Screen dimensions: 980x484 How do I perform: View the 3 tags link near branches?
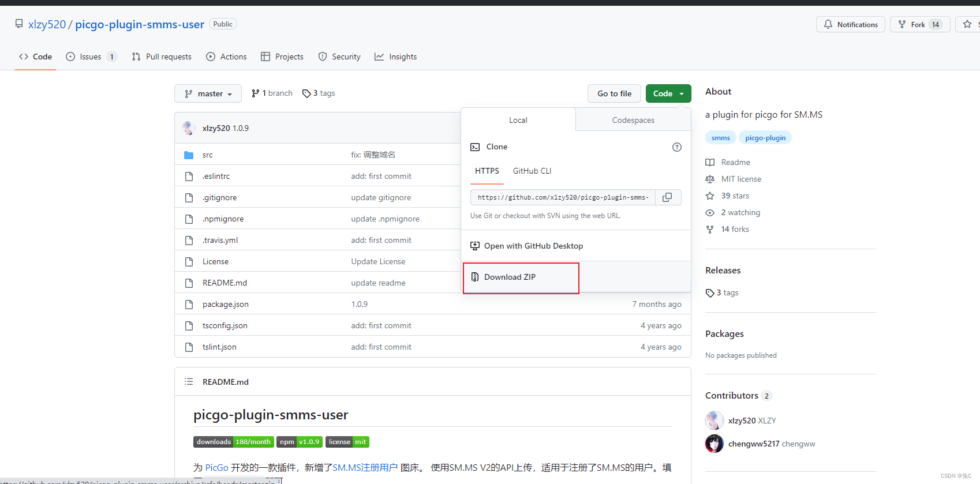(319, 93)
